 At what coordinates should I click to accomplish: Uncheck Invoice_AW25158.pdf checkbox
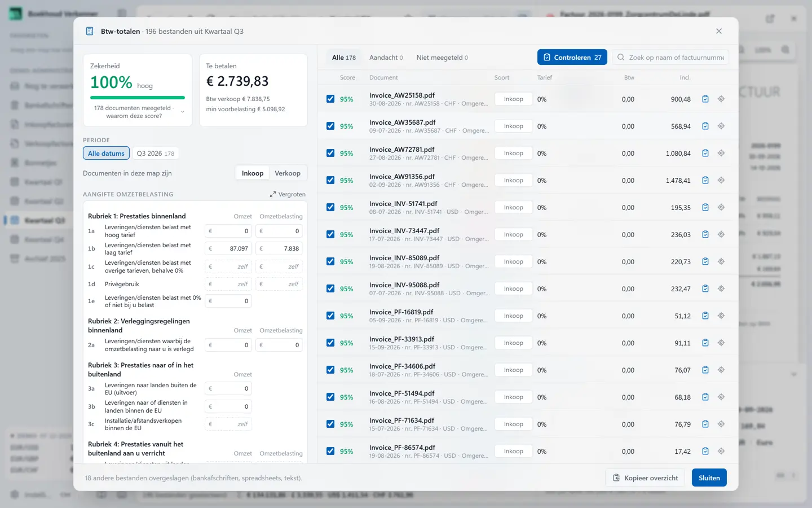coord(330,99)
